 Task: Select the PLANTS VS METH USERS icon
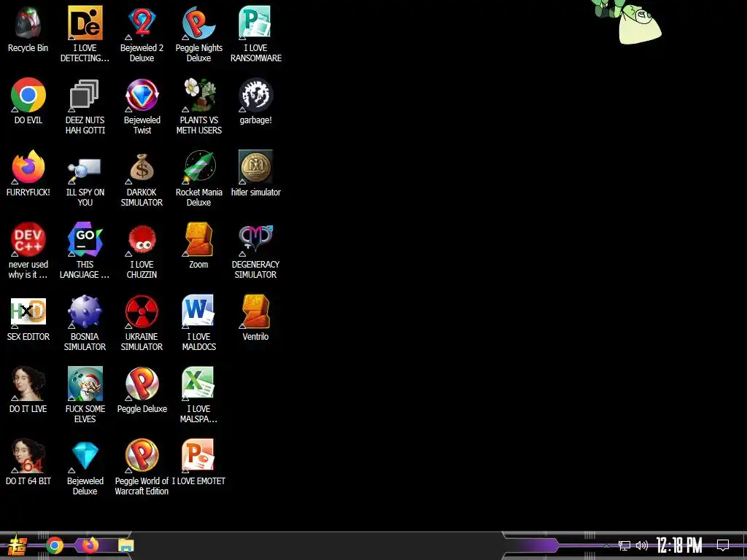click(x=198, y=95)
